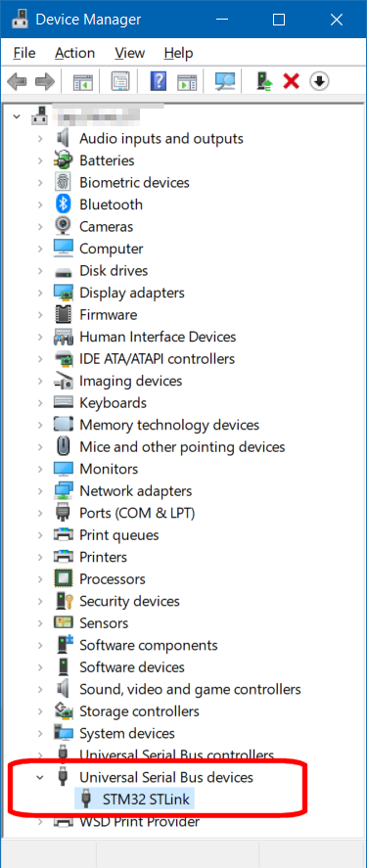Open the Action menu

point(74,53)
